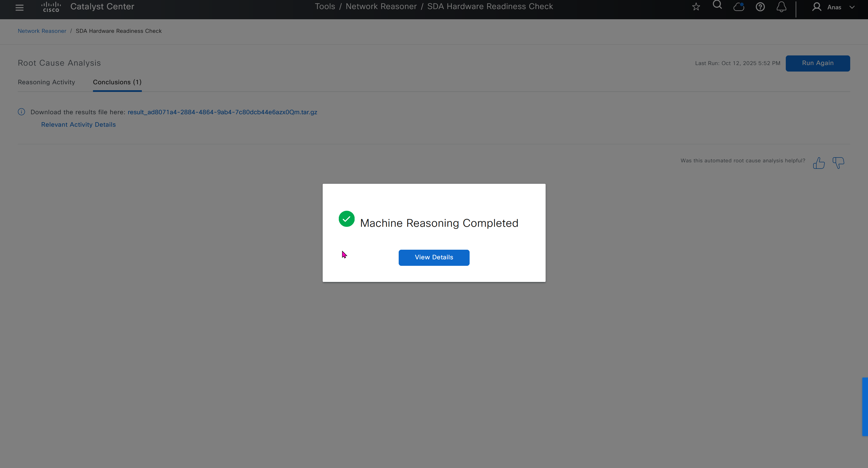
Task: Click the thumbs down feedback icon
Action: click(838, 163)
